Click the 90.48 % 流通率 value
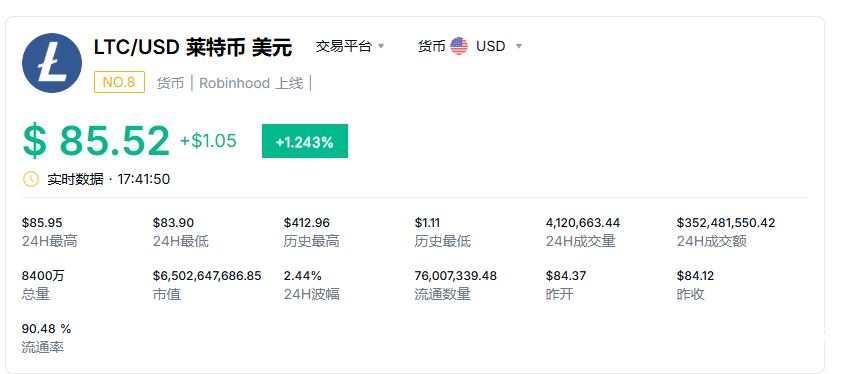This screenshot has height=374, width=841. point(47,328)
